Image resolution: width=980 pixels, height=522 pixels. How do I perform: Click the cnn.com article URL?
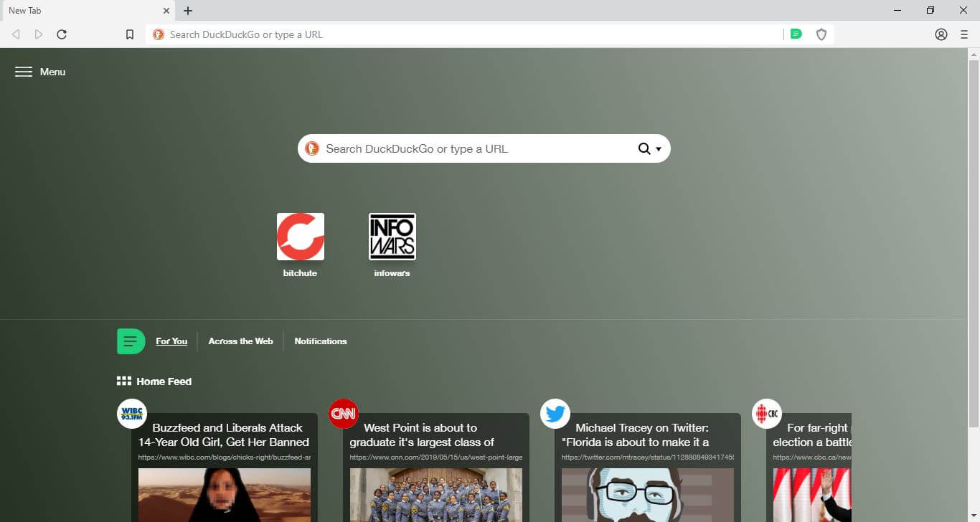point(436,457)
